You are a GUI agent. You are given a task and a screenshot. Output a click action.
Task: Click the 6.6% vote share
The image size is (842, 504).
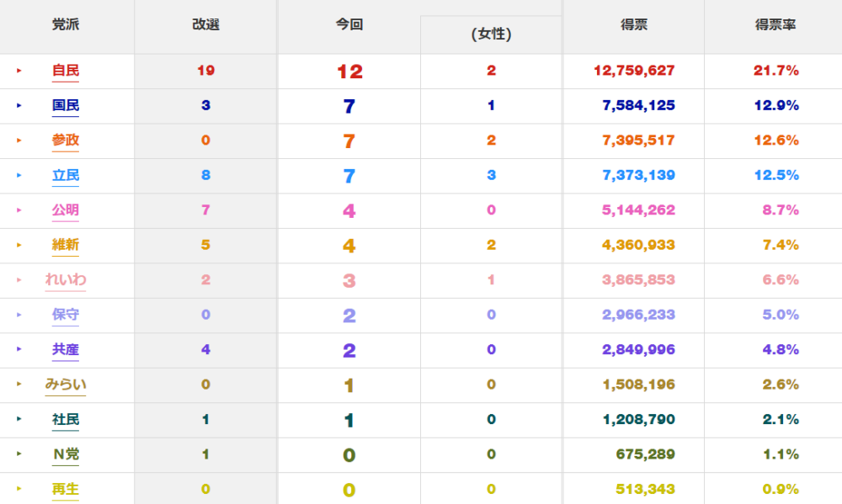(x=781, y=279)
